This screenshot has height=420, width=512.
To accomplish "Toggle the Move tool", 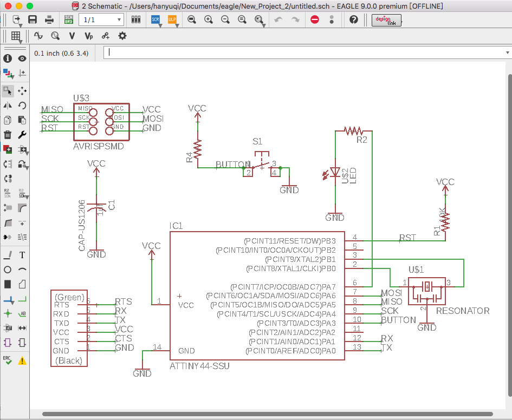I will click(22, 91).
